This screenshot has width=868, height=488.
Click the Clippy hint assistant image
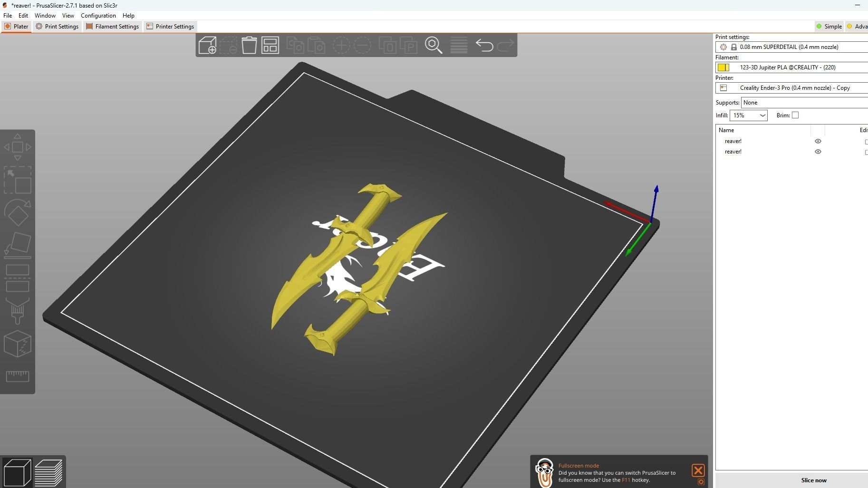[544, 472]
